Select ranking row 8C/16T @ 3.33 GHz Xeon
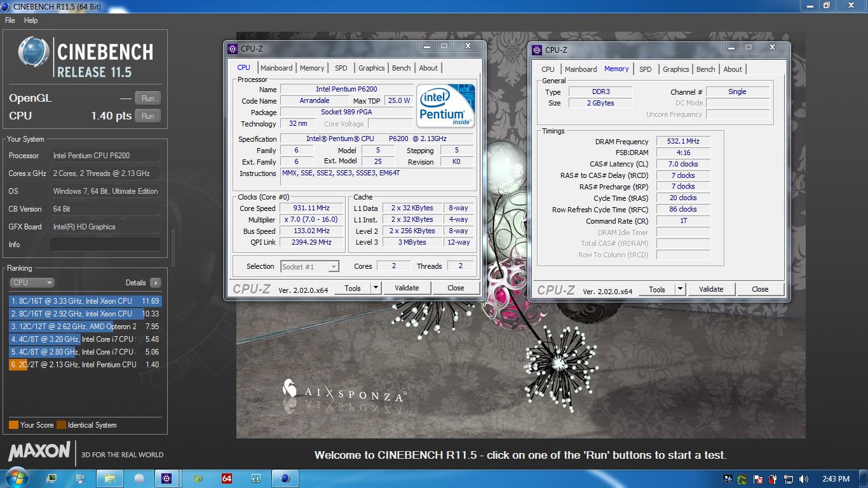Viewport: 868px width, 488px height. (85, 301)
